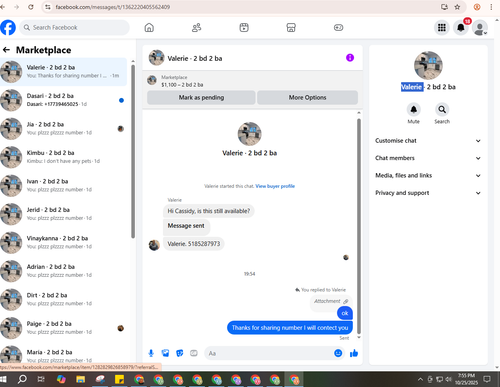
Task: Expand the Customise chat section
Action: [428, 141]
